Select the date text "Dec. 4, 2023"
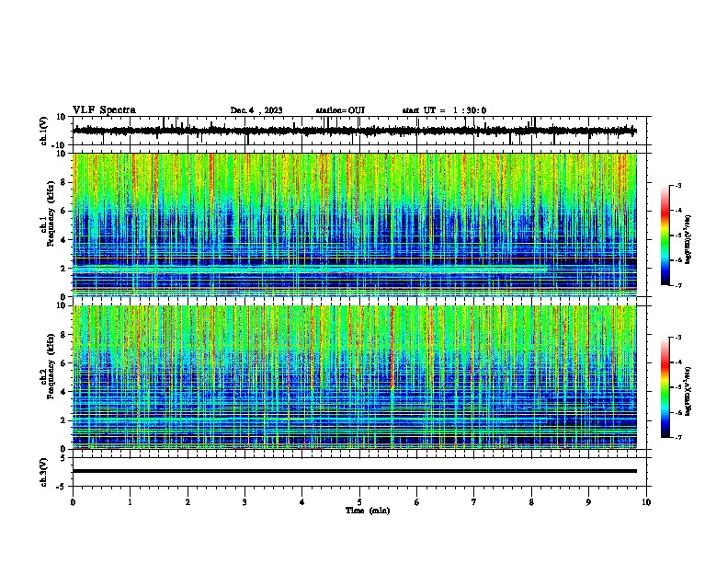The width and height of the screenshot is (728, 563). click(256, 110)
